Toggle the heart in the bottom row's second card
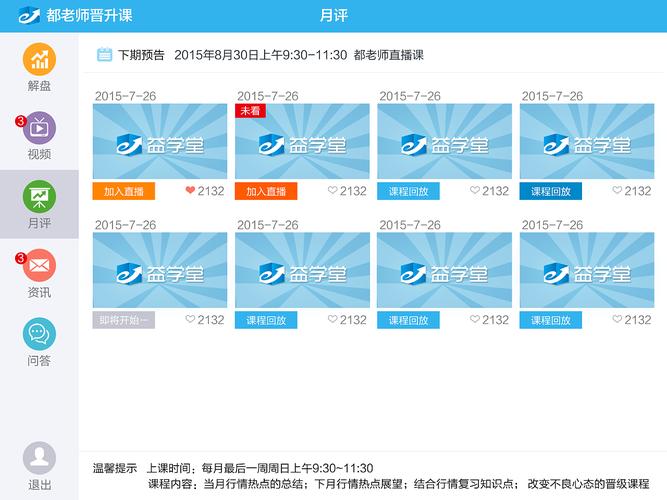The height and width of the screenshot is (500, 667). point(333,319)
